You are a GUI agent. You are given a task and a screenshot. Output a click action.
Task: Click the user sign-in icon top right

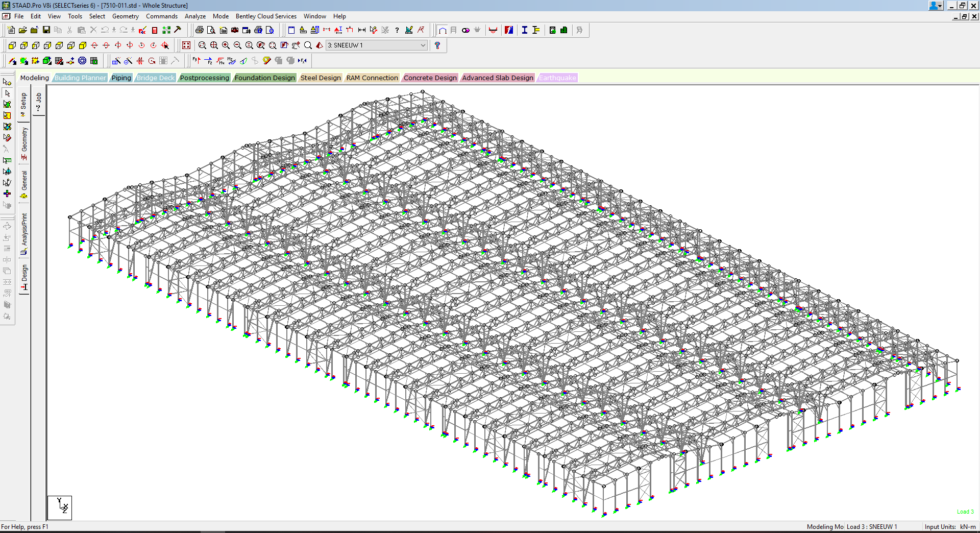pyautogui.click(x=936, y=6)
